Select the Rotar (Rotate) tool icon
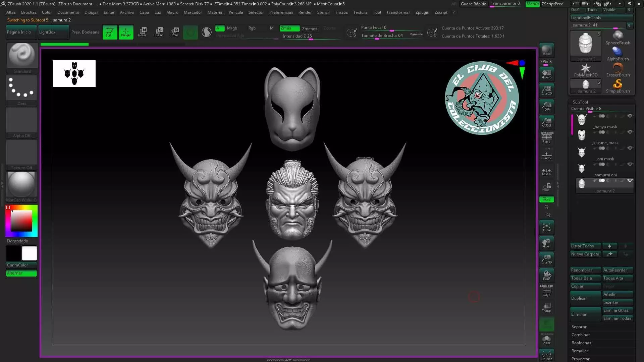Image resolution: width=644 pixels, height=362 pixels. (x=174, y=32)
